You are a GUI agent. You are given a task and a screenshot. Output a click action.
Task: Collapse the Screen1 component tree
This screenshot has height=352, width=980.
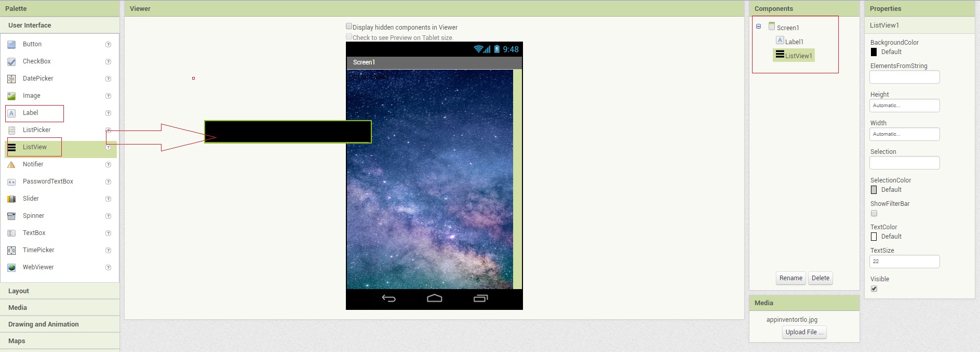(758, 27)
